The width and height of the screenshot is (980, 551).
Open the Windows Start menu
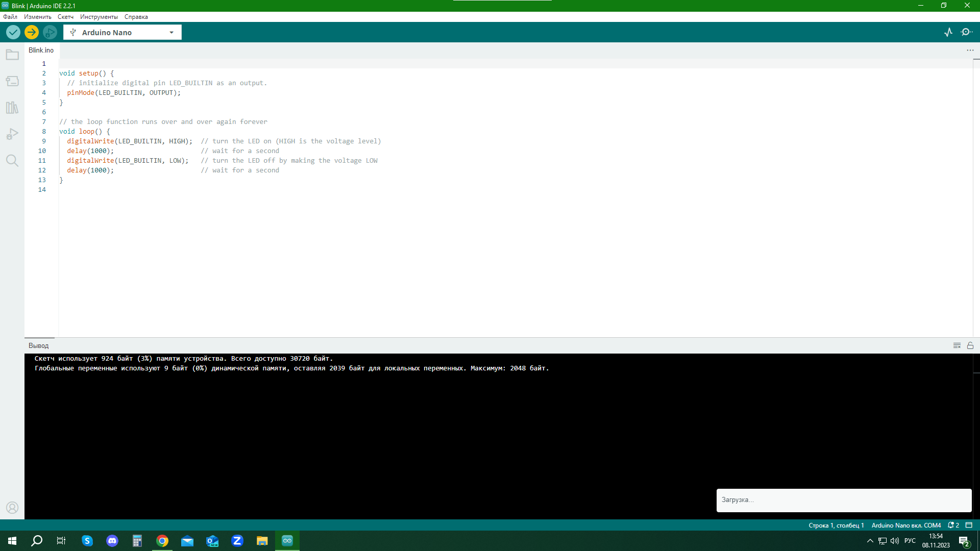tap(12, 541)
